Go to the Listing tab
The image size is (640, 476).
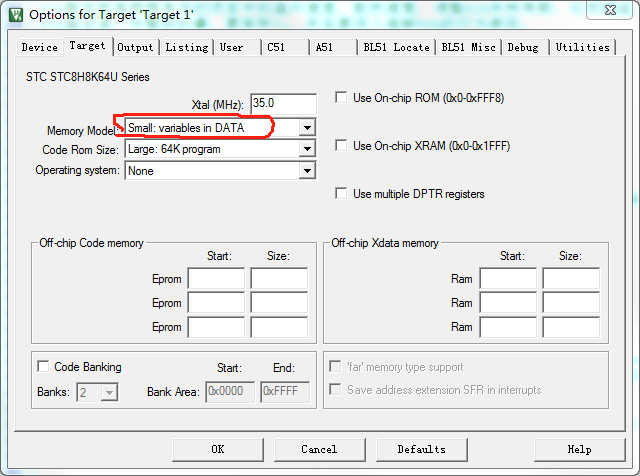tap(187, 47)
